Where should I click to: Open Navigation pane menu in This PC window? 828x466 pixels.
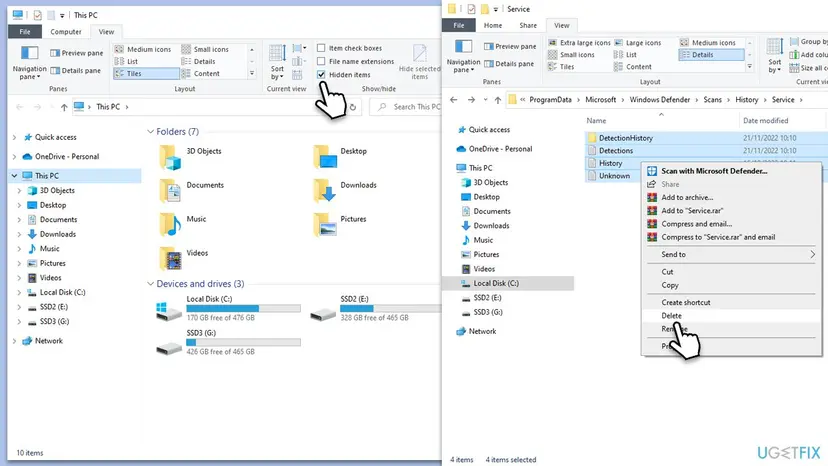(29, 63)
